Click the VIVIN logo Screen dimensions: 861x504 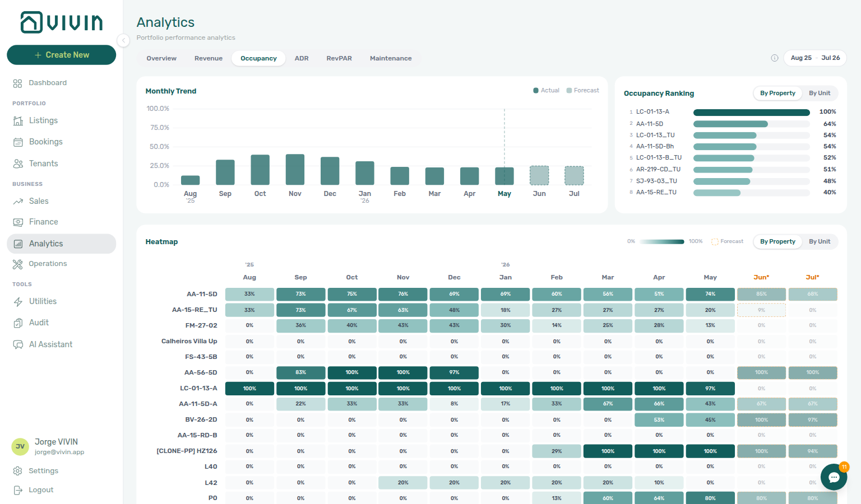(62, 22)
